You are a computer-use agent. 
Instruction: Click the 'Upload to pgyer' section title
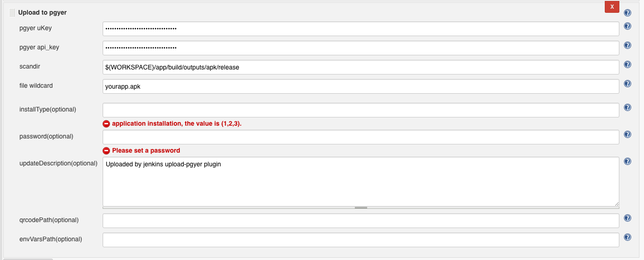42,12
